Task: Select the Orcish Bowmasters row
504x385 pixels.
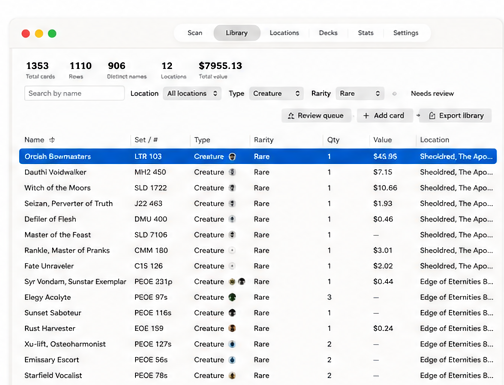Action: 258,156
